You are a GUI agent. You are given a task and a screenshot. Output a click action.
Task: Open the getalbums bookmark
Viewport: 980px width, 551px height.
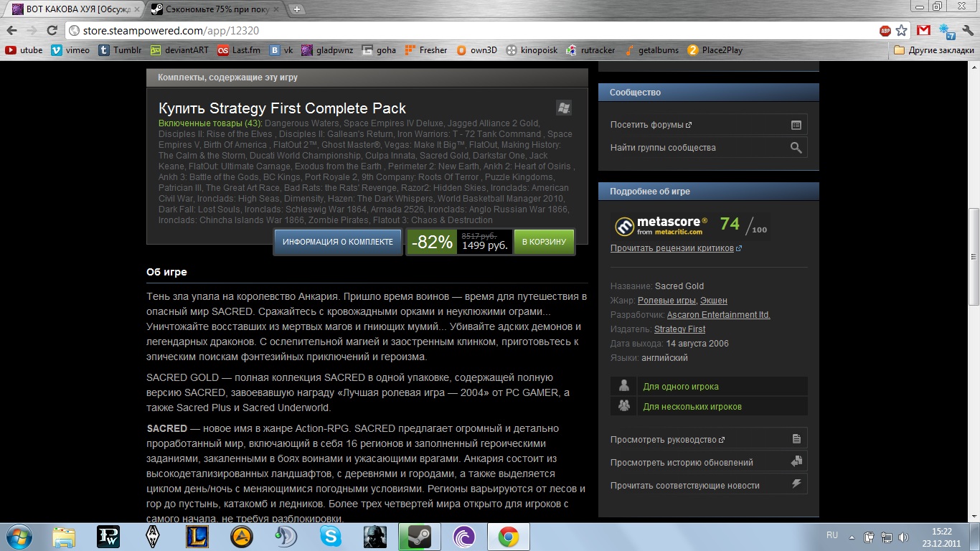[x=651, y=50]
